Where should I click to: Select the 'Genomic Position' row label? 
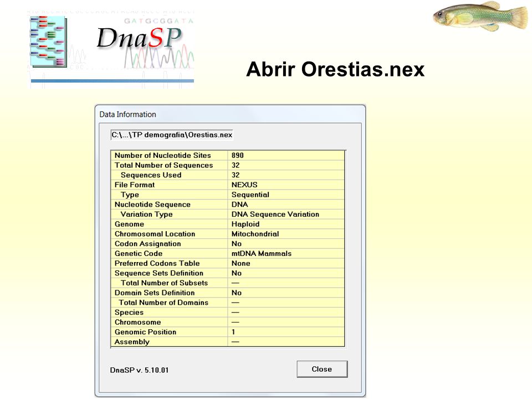[145, 332]
